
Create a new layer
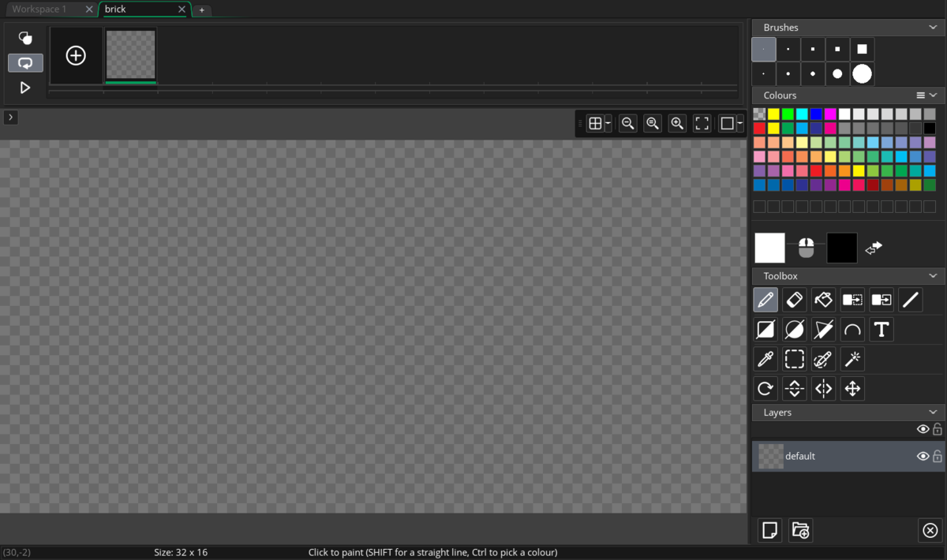770,530
